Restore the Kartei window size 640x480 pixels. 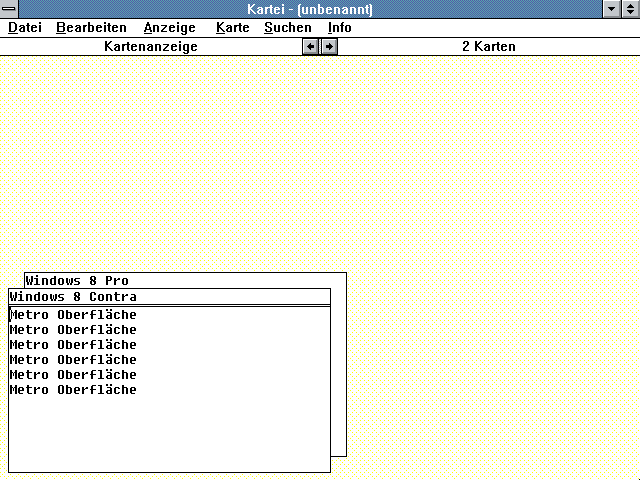631,9
